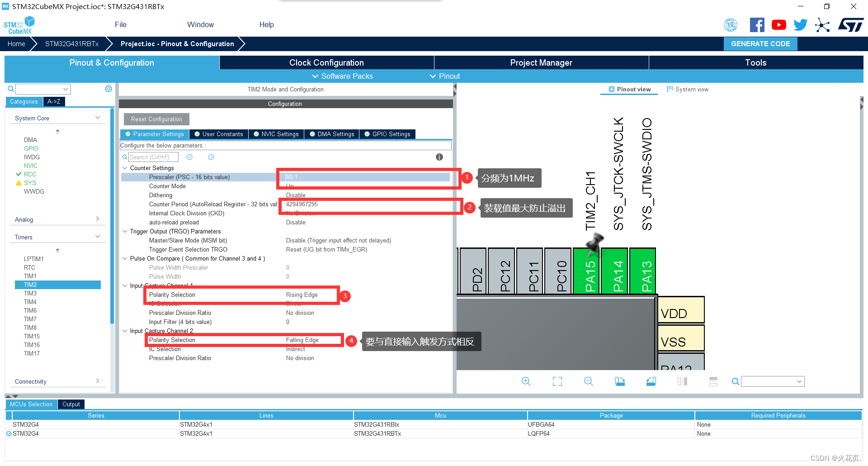Click the parameter search field
The image size is (868, 466).
tap(153, 157)
